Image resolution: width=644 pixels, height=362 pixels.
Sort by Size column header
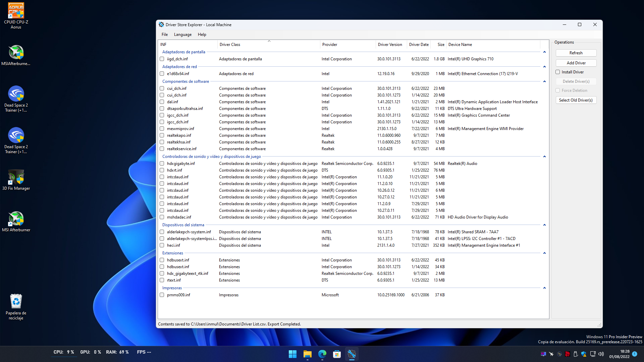click(438, 45)
